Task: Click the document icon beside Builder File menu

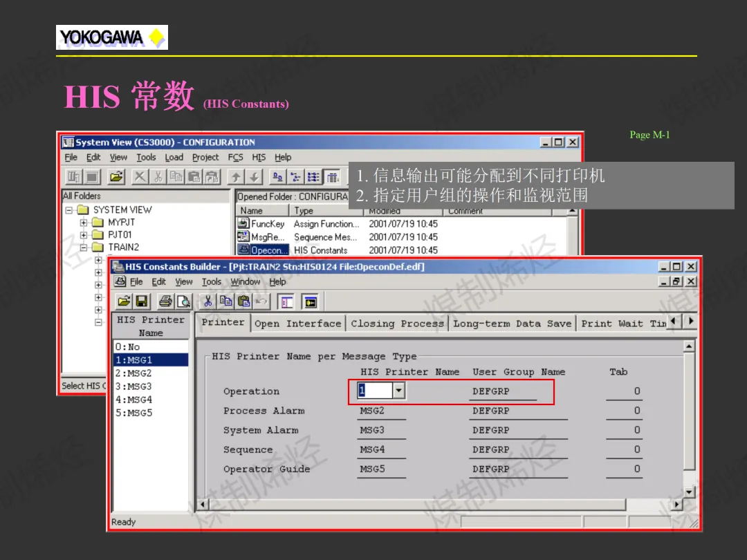Action: point(120,281)
